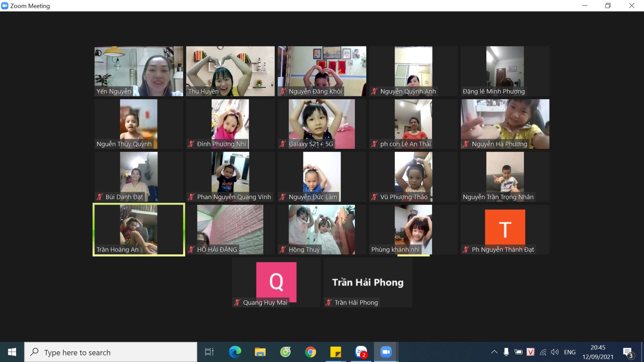The image size is (644, 362).
Task: Open Task View on the taskbar
Action: [x=209, y=352]
